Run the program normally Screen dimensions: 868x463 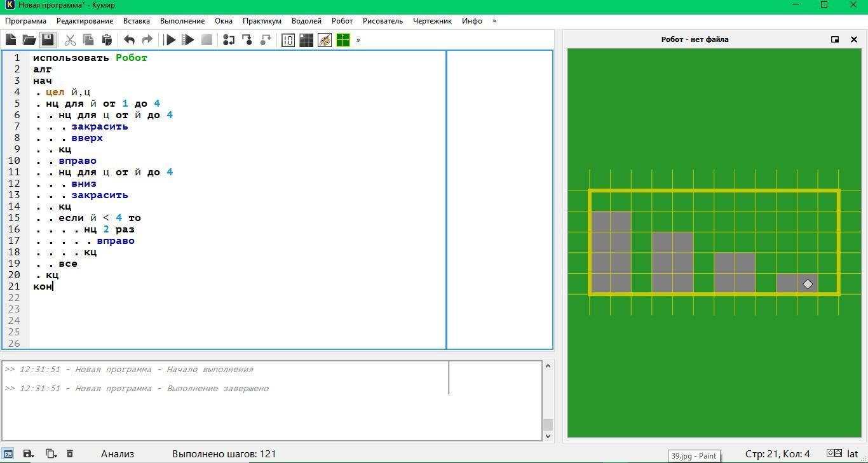click(x=170, y=40)
